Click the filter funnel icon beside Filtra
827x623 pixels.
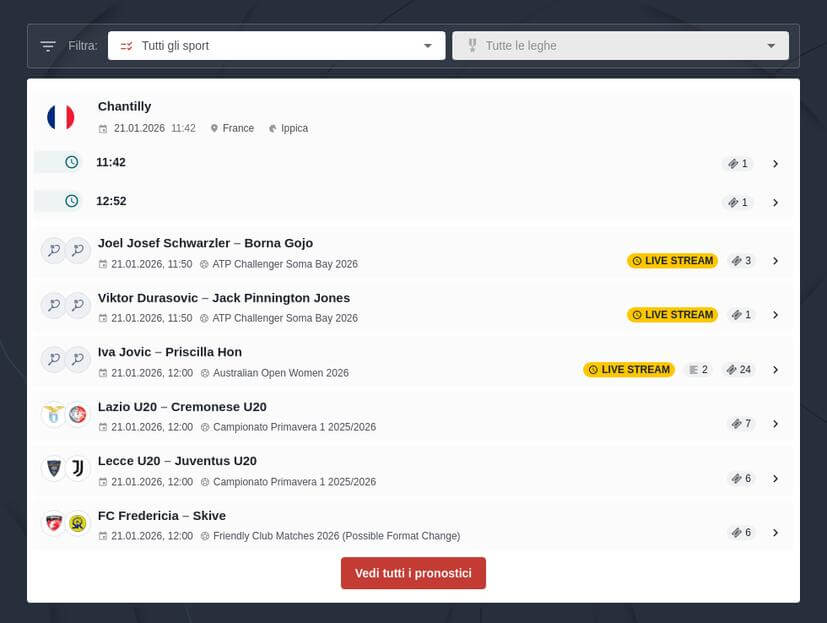coord(46,45)
